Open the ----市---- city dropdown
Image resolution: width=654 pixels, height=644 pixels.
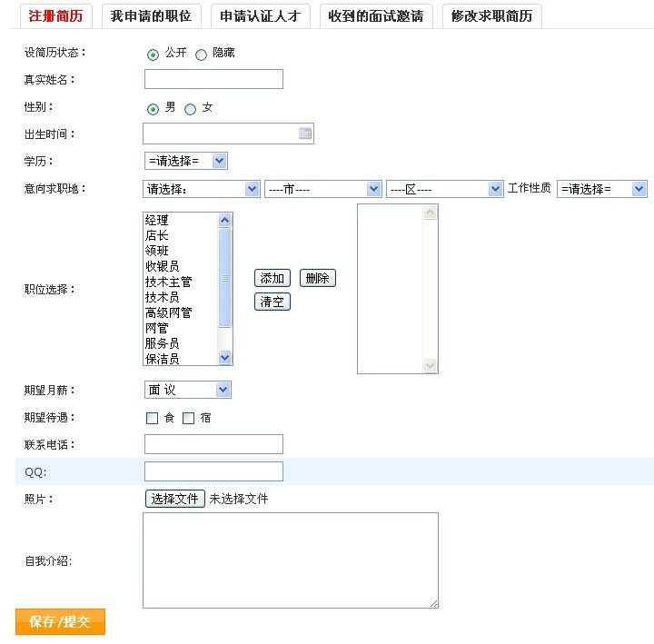(322, 189)
